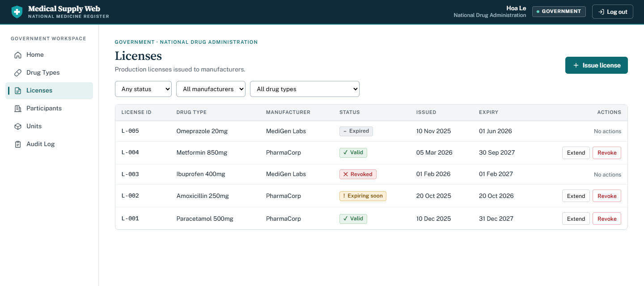
Task: Revoke license L-001 Paracetamol
Action: tap(606, 219)
